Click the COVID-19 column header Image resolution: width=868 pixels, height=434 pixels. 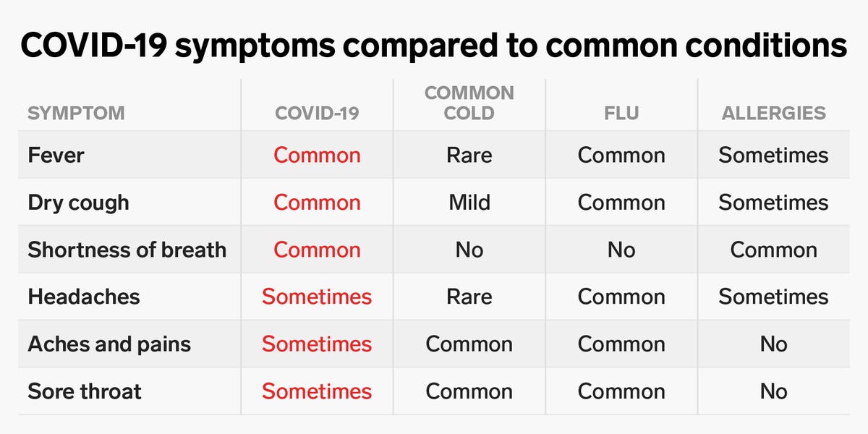point(317,114)
